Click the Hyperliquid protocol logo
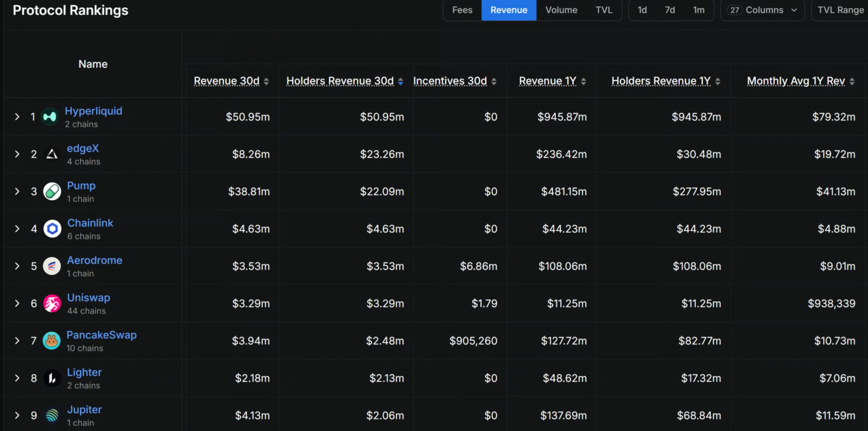The image size is (868, 431). coord(50,117)
